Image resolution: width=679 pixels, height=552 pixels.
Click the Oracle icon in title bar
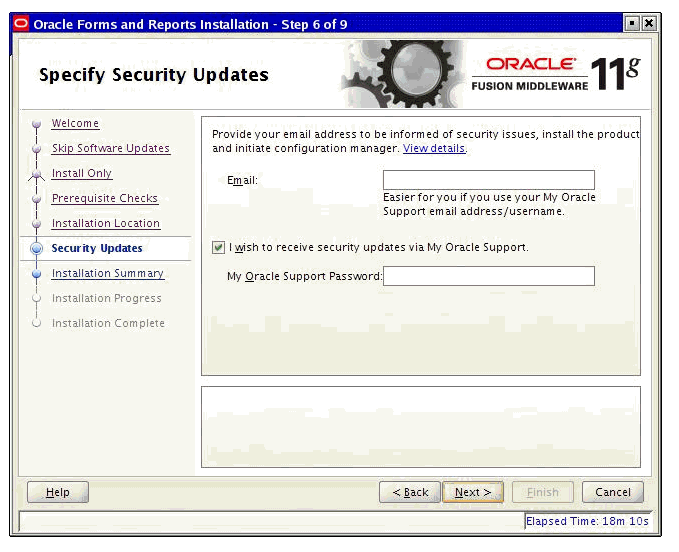coord(21,24)
